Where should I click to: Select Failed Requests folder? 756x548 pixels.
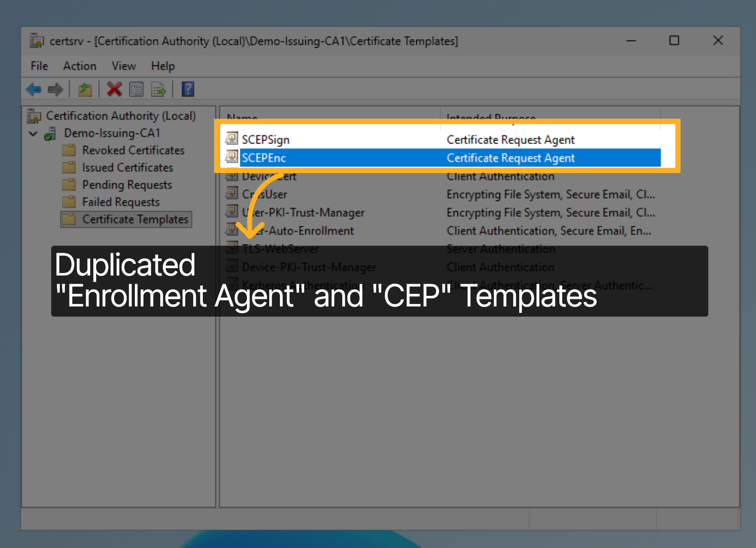click(x=121, y=202)
